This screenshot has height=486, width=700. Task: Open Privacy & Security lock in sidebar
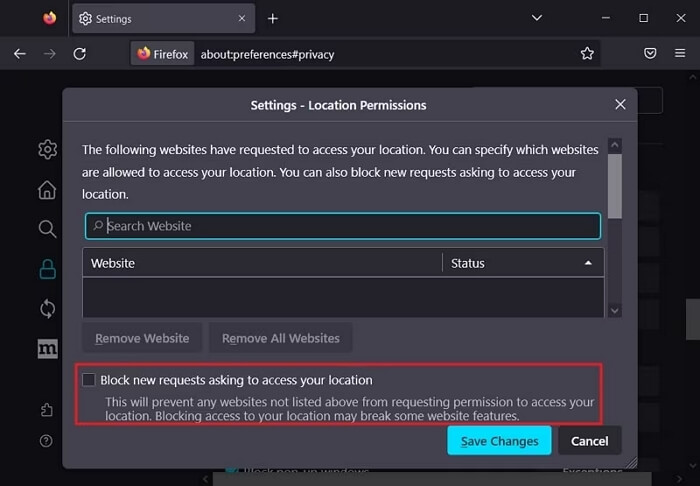point(47,269)
